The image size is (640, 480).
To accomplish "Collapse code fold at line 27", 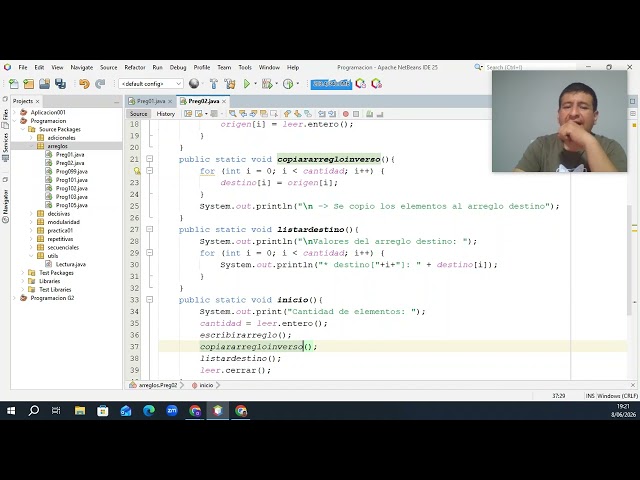I will (x=150, y=229).
